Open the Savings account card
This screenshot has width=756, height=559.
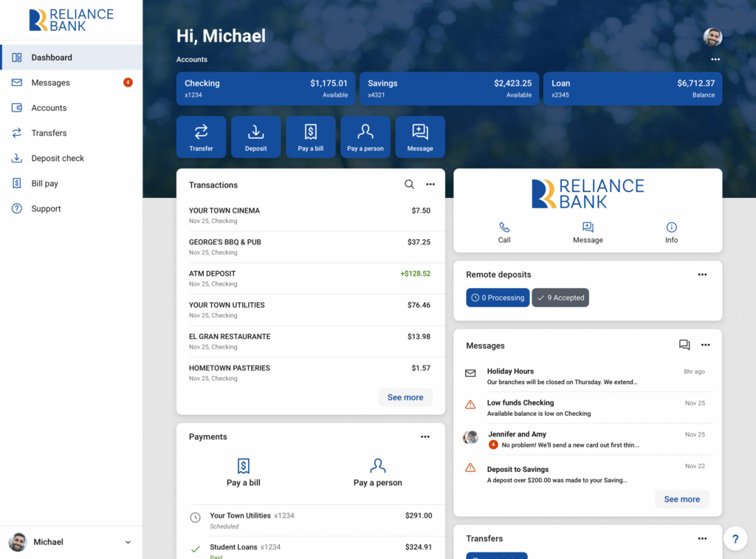[450, 89]
